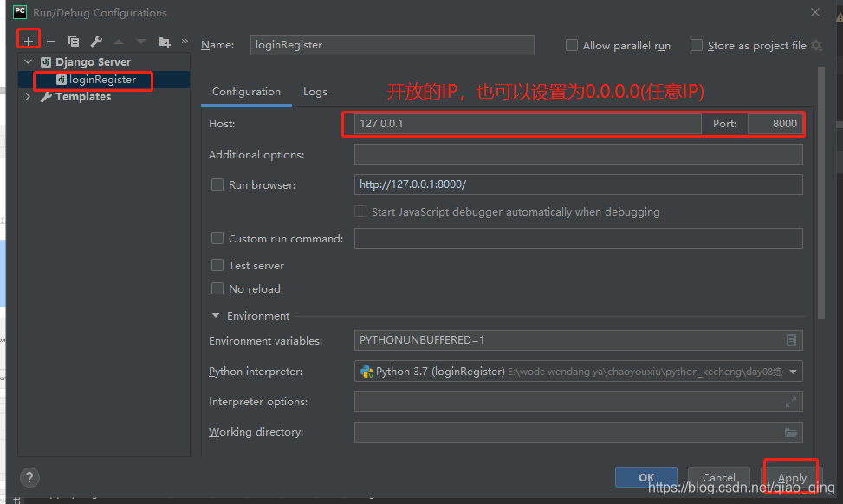The width and height of the screenshot is (843, 504).
Task: Collapse the Environment section
Action: 216,316
